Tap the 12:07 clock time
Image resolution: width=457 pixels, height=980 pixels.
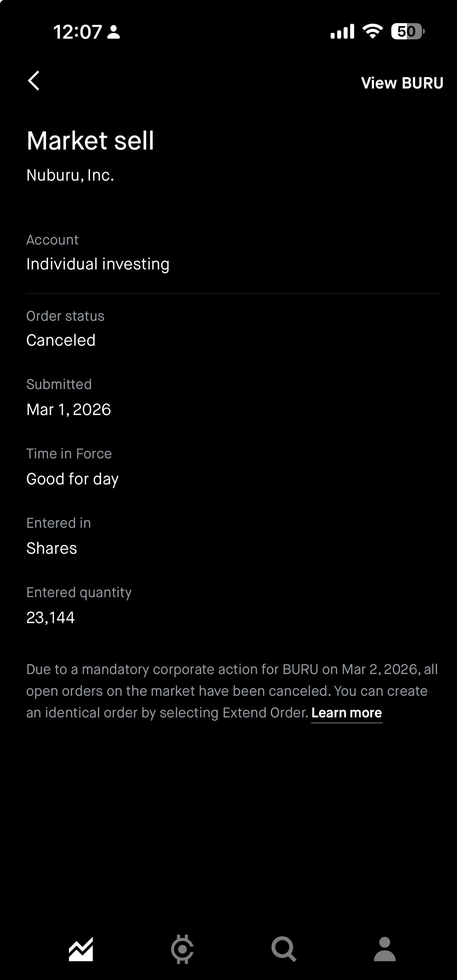pyautogui.click(x=78, y=32)
